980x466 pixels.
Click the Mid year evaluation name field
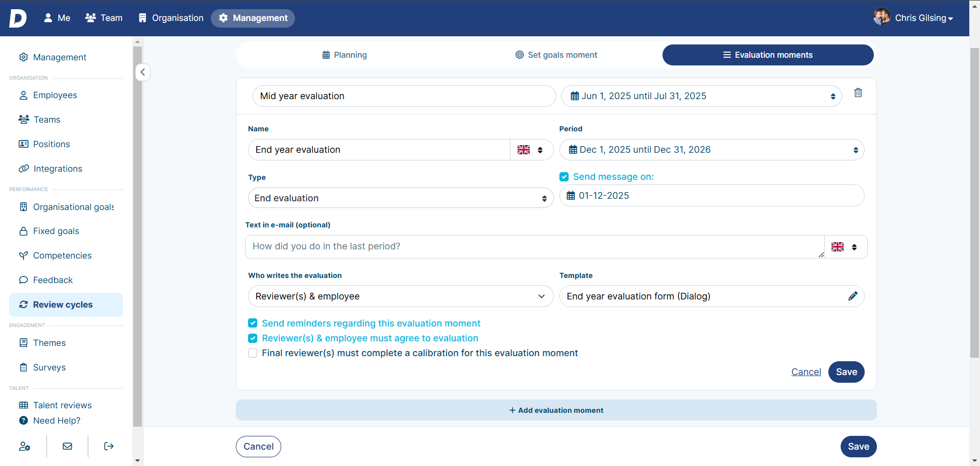[x=404, y=96]
